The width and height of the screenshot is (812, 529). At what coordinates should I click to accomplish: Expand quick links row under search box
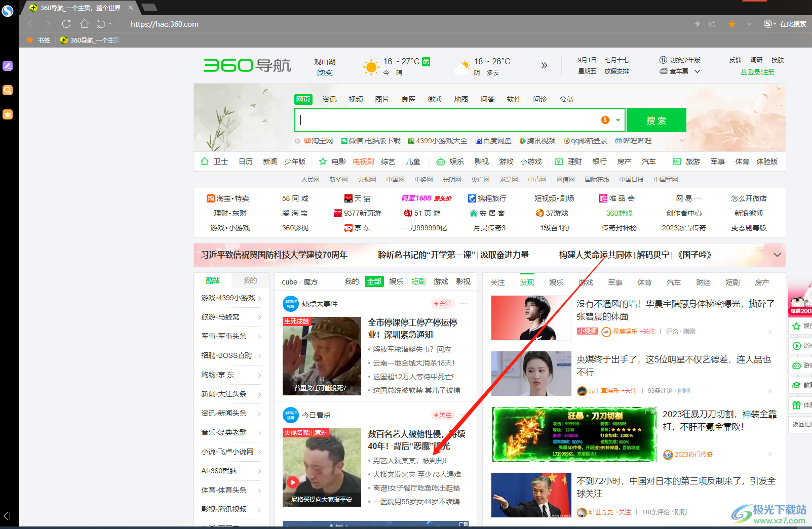click(682, 140)
